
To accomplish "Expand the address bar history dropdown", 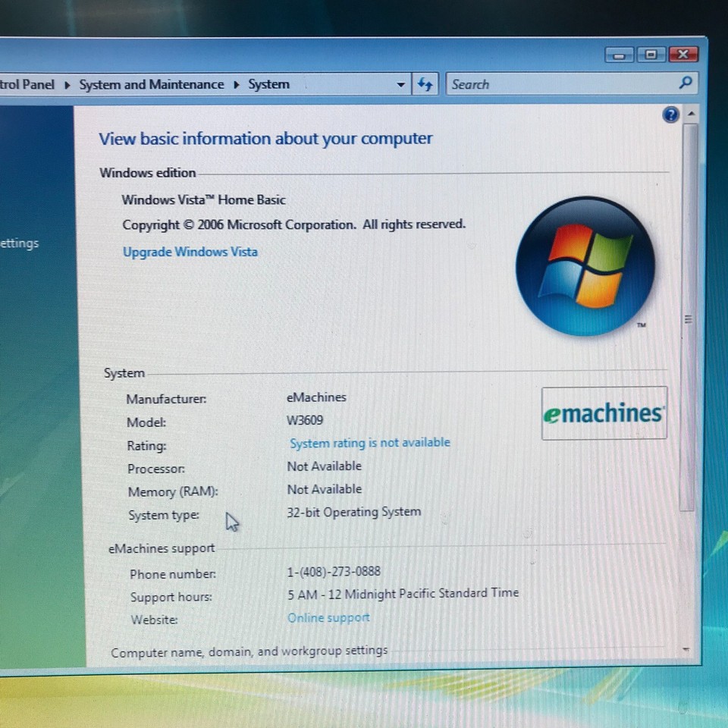I will [400, 84].
